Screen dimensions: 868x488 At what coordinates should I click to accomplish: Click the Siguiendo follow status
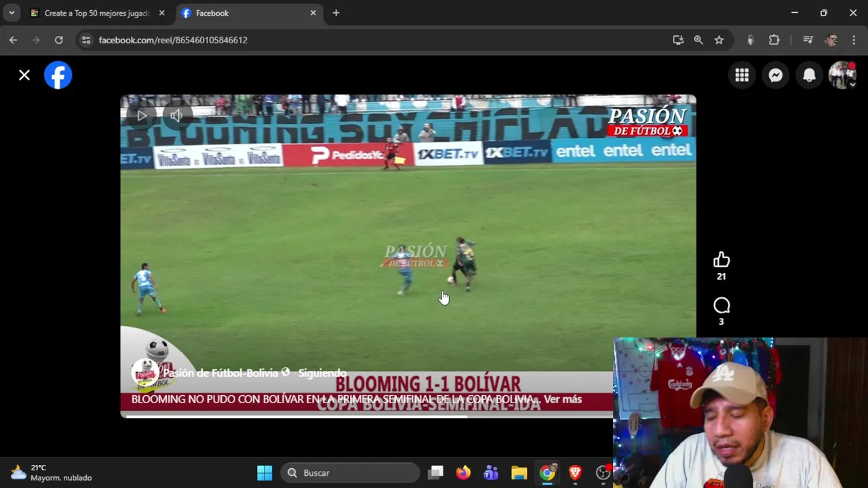click(323, 373)
